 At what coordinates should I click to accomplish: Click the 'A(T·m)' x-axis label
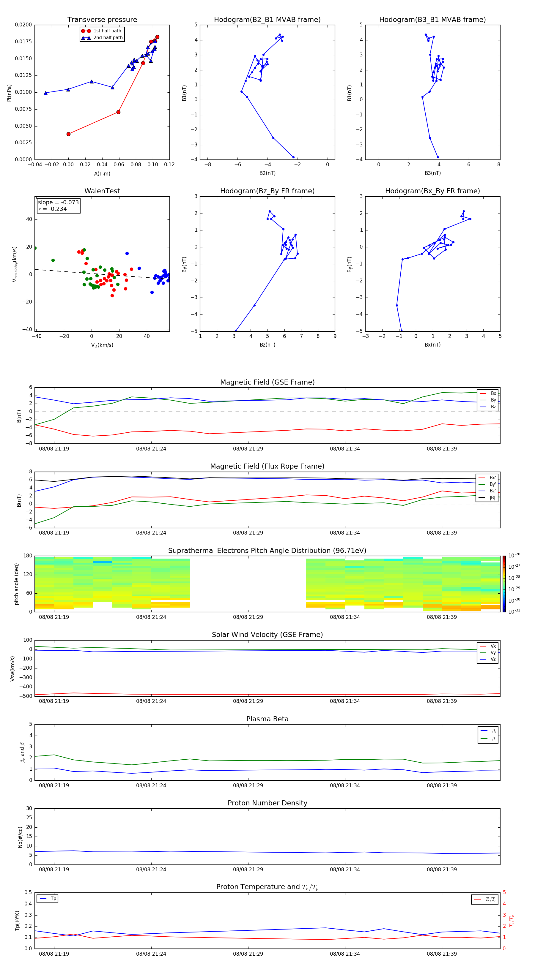pyautogui.click(x=102, y=173)
